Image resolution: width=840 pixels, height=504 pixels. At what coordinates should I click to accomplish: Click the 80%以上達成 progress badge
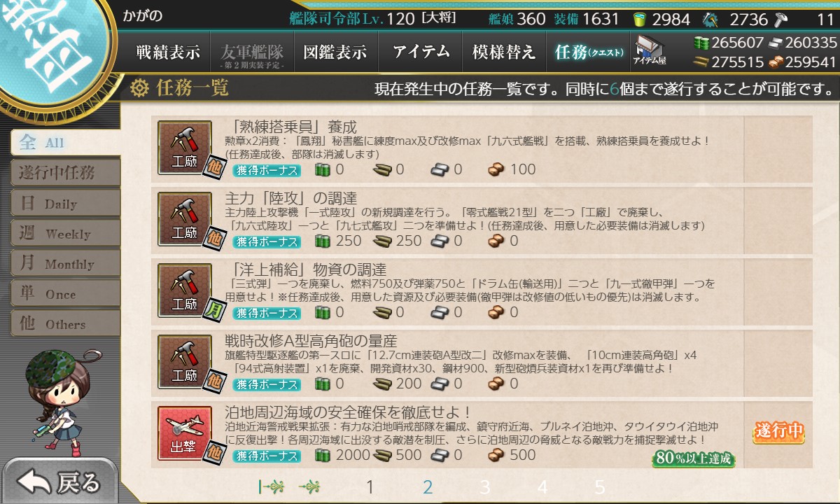click(x=694, y=459)
